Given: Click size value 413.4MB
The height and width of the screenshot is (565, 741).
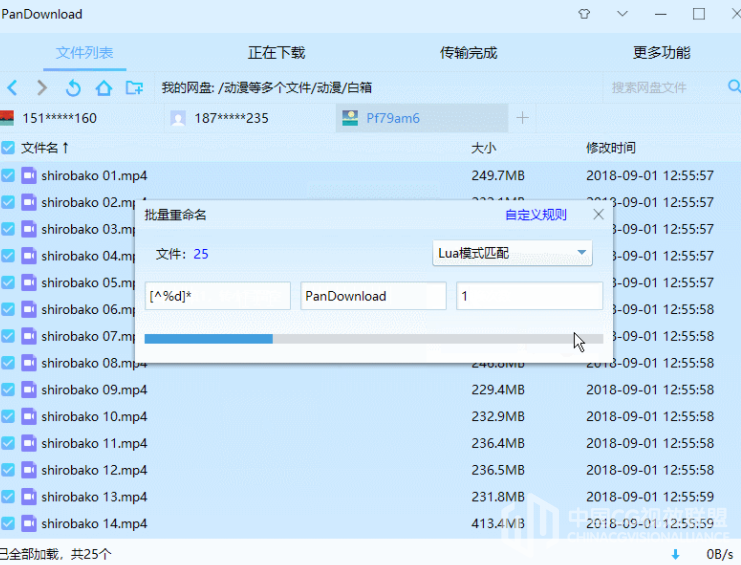Looking at the screenshot, I should pos(498,523).
